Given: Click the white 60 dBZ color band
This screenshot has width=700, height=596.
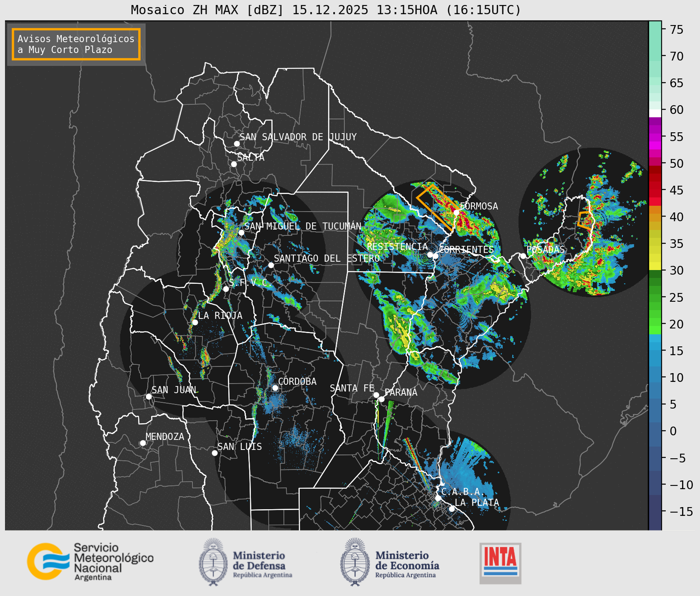Looking at the screenshot, I should click(655, 113).
